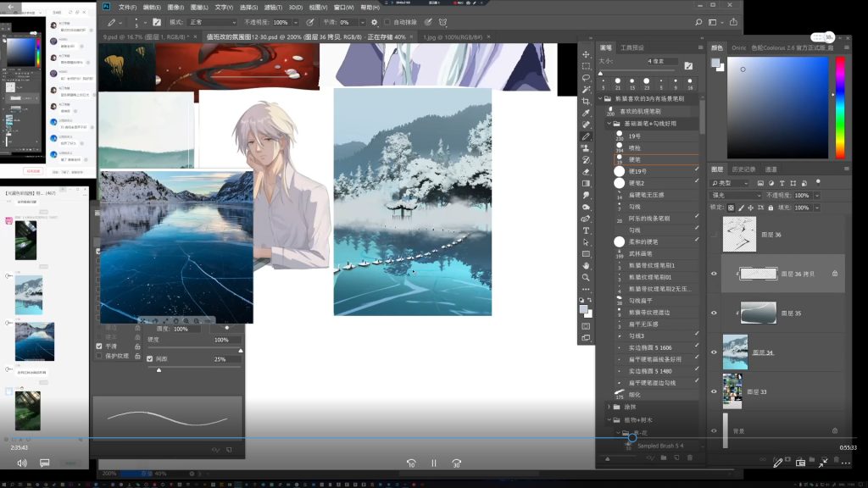Select the Type (T) tool
868x488 pixels.
pyautogui.click(x=586, y=230)
